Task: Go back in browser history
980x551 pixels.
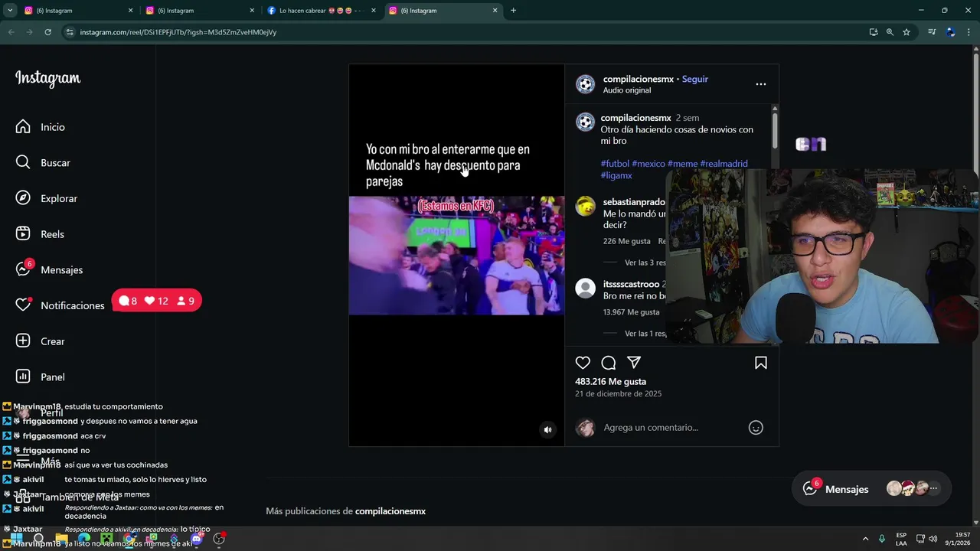Action: point(11,32)
